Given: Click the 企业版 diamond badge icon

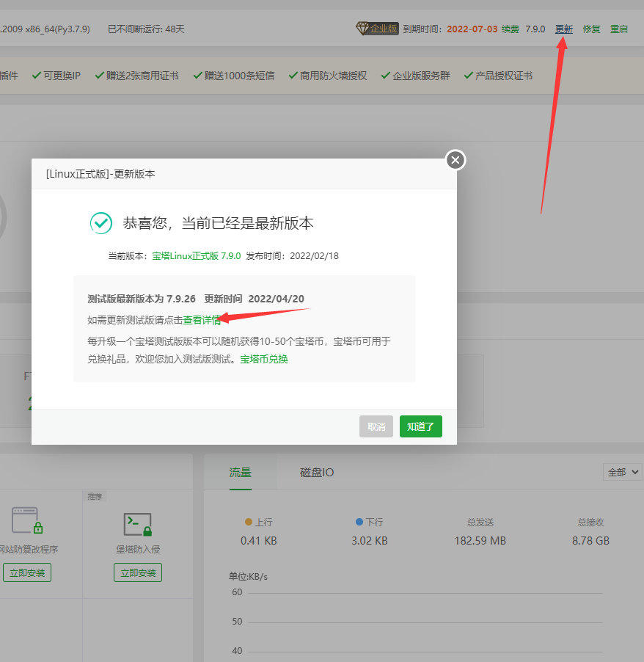Looking at the screenshot, I should 377,29.
